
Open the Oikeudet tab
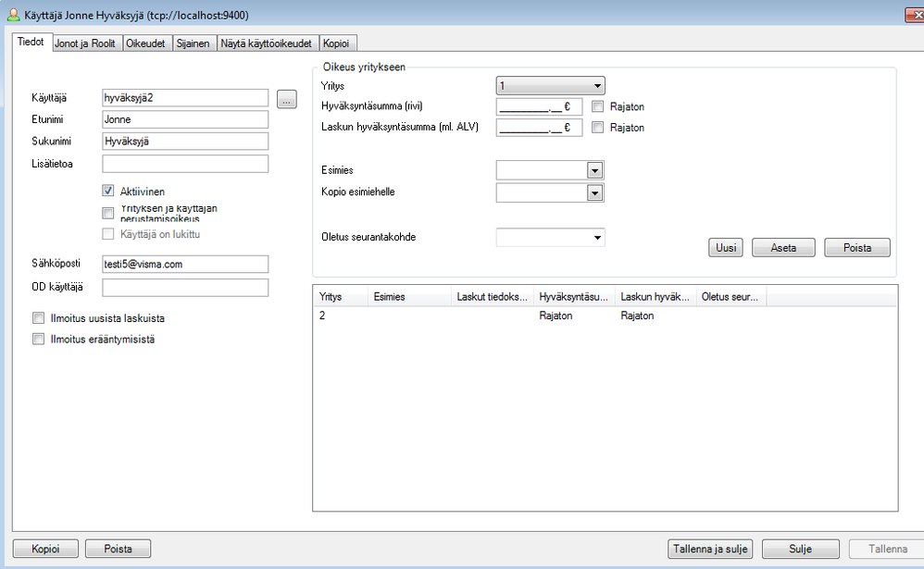pyautogui.click(x=145, y=43)
